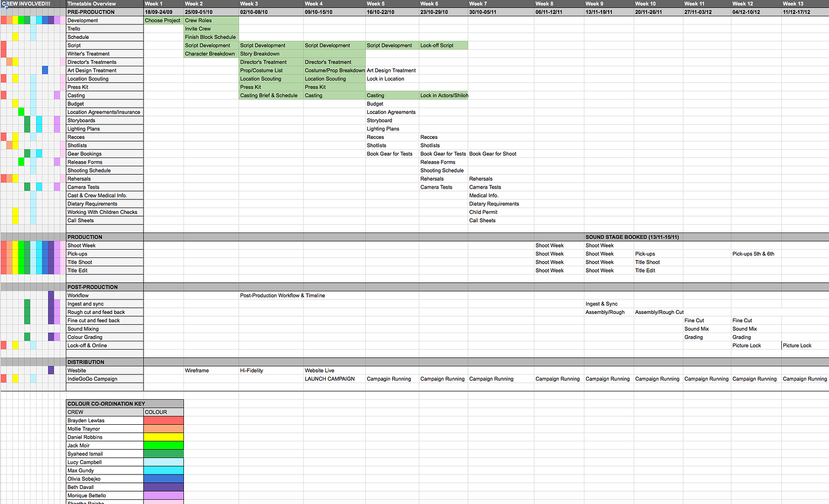Select the 'Trello' row label
The height and width of the screenshot is (504, 829).
coord(105,29)
